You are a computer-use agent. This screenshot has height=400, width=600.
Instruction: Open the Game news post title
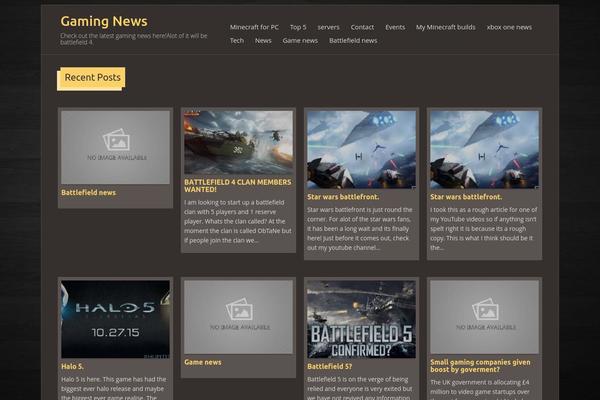click(202, 362)
